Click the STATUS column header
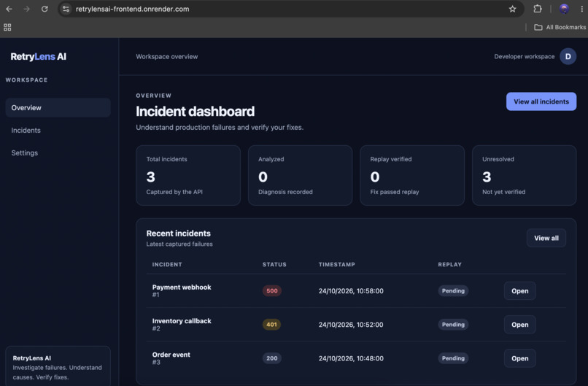Screen dimensions: 588x386 (274, 264)
